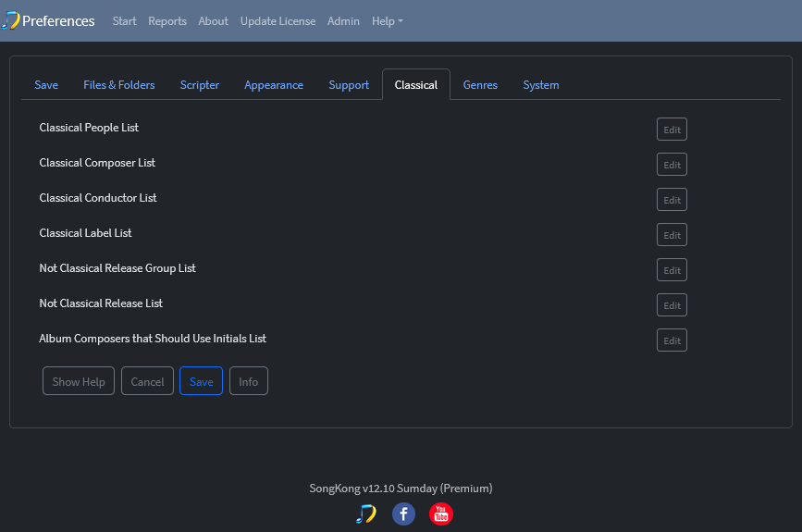
Task: Click the Not Classical Release List label
Action: coord(101,303)
